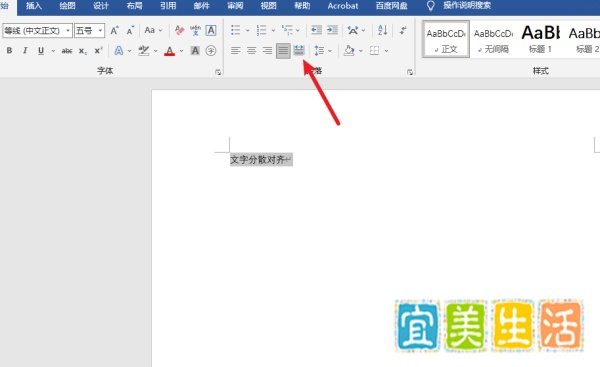Apply the 无间隔 style
Viewport: 600px width, 367px height.
pyautogui.click(x=494, y=39)
